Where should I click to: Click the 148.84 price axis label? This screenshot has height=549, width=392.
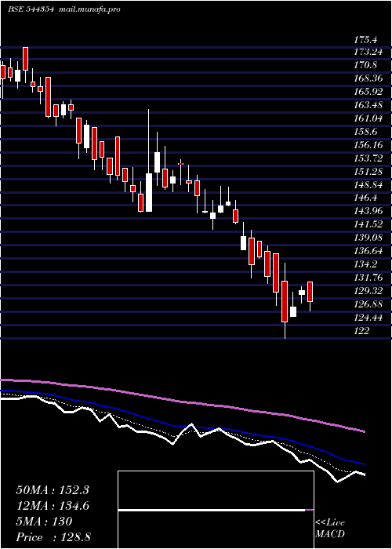point(368,184)
